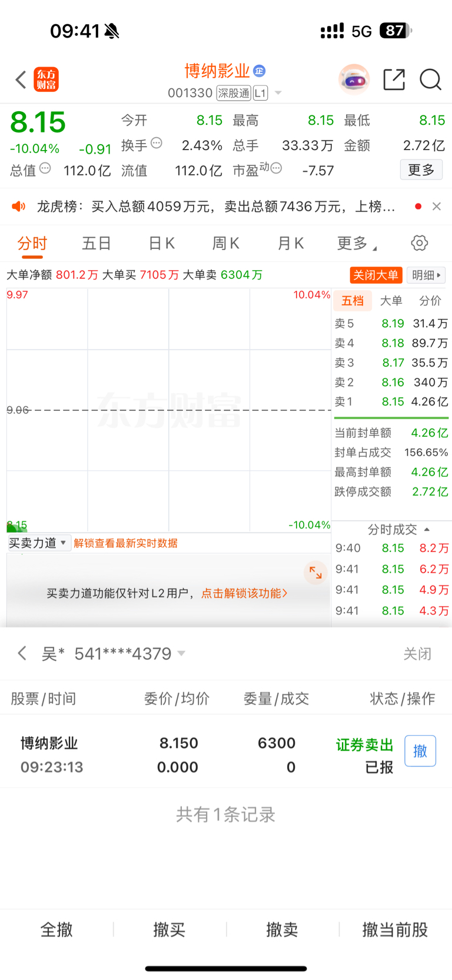
Task: Select the 五档 order book tab
Action: [x=353, y=301]
